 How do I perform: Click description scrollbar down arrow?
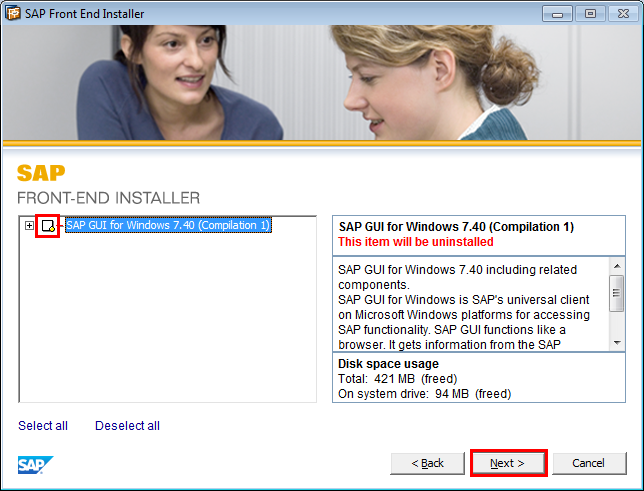(x=617, y=343)
